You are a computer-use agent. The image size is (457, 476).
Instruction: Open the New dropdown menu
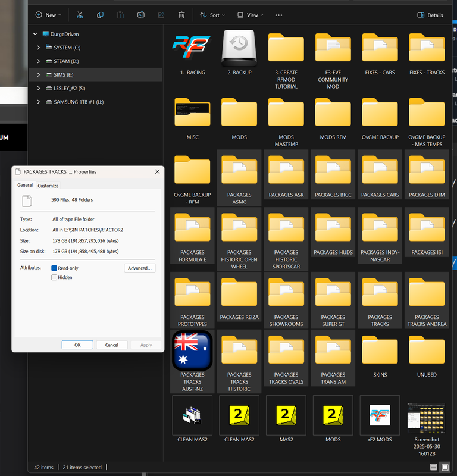(x=49, y=15)
